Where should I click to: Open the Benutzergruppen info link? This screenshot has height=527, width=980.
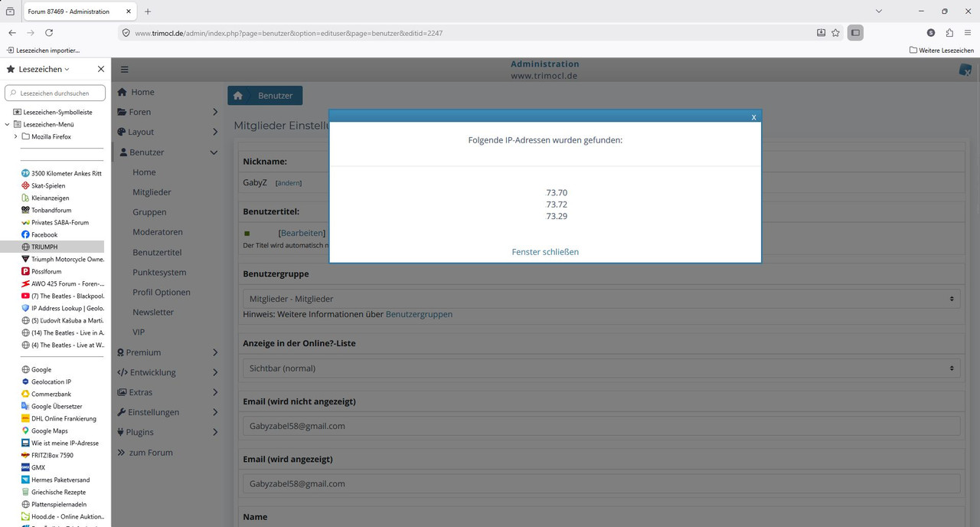(x=419, y=314)
